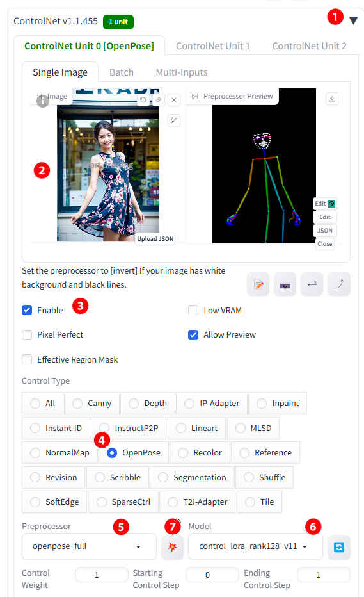
Task: Uncheck the Allow Preview checkbox
Action: (x=193, y=335)
